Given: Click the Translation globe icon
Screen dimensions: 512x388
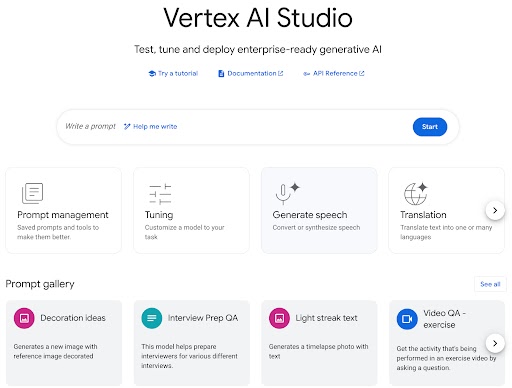Looking at the screenshot, I should [416, 193].
